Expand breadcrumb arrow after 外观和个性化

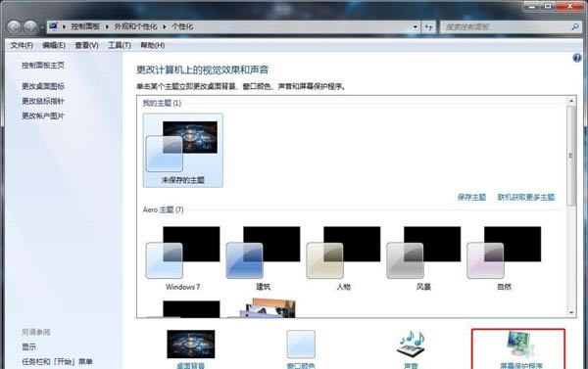pyautogui.click(x=165, y=26)
